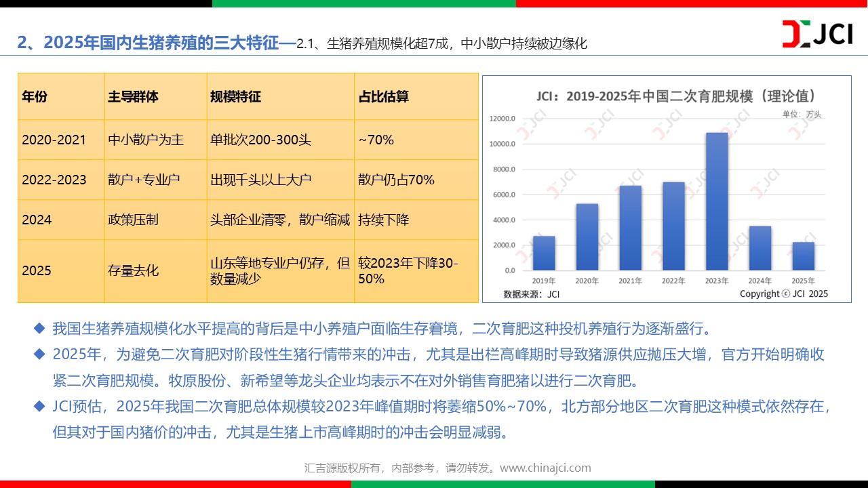868x488 pixels.
Task: Click the 2021年 bar in the chart
Action: 630,228
